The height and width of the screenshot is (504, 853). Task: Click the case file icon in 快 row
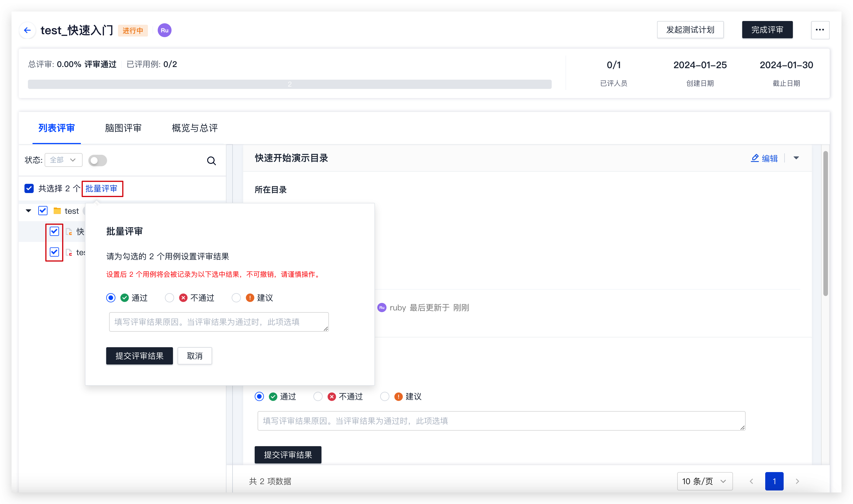[69, 232]
